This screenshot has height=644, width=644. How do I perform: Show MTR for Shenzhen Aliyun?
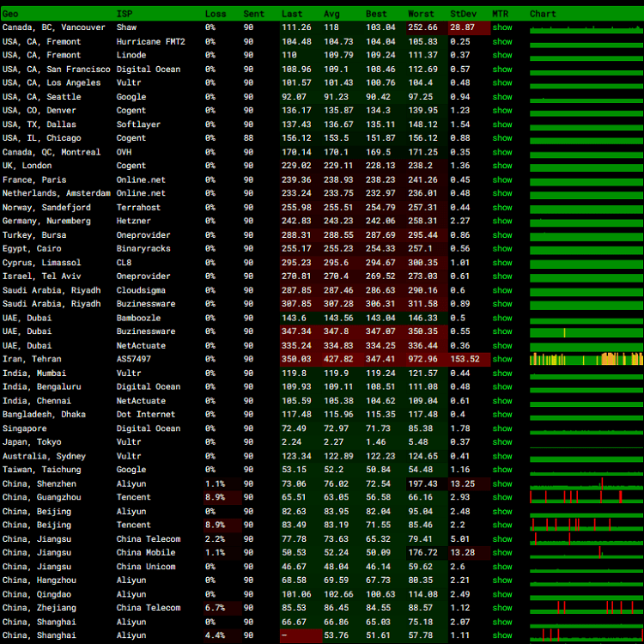pos(502,483)
